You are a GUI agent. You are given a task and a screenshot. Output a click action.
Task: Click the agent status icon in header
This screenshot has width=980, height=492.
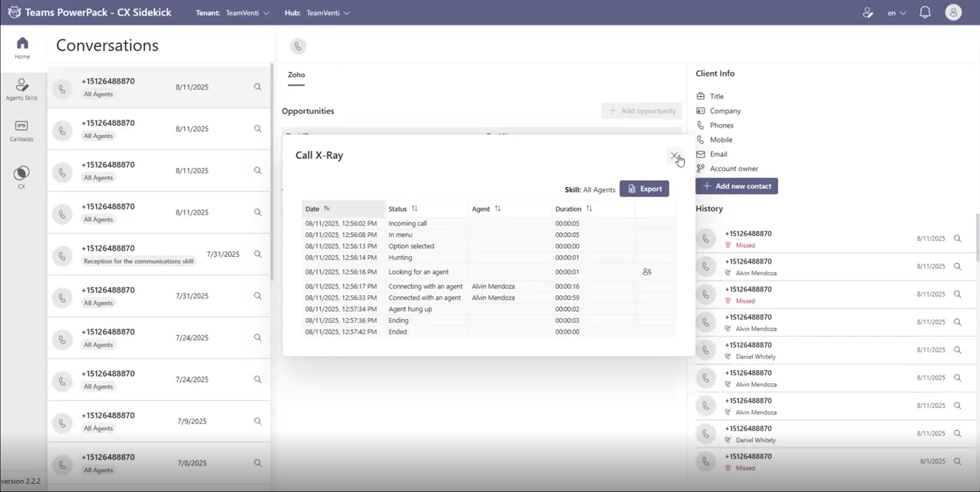(x=867, y=13)
